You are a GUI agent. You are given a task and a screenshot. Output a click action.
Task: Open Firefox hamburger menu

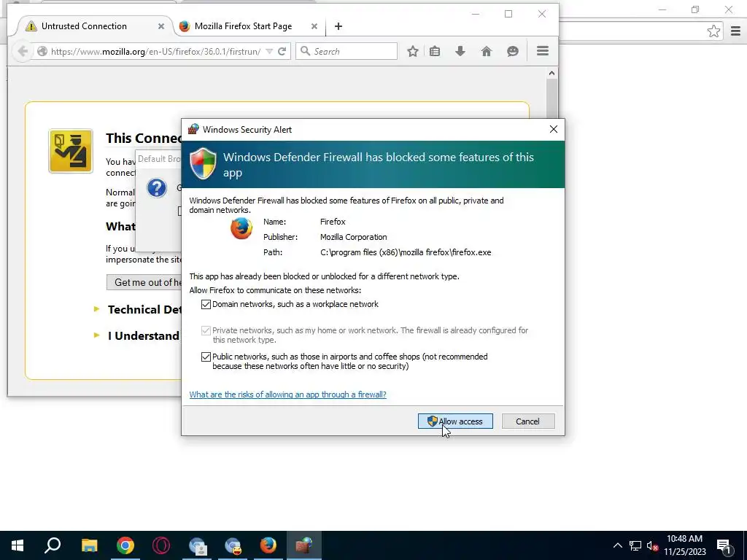(543, 51)
